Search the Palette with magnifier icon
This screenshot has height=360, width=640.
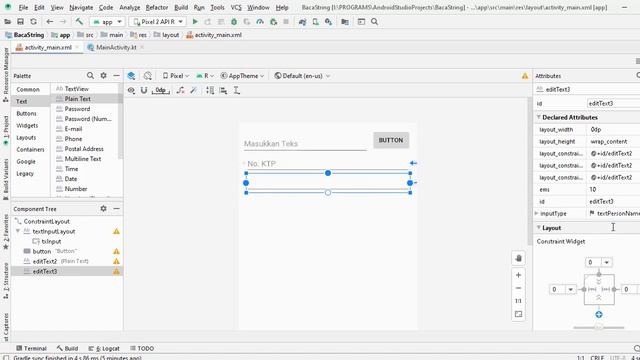(x=90, y=76)
